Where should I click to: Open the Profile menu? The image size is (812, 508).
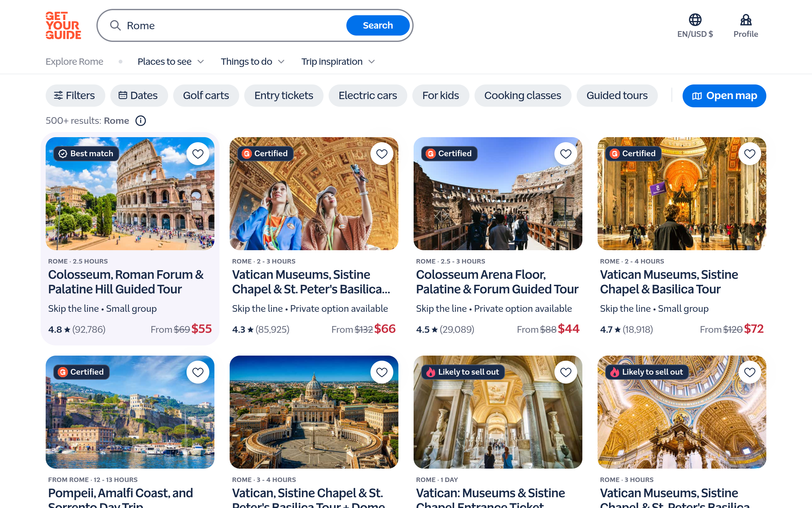point(746,25)
